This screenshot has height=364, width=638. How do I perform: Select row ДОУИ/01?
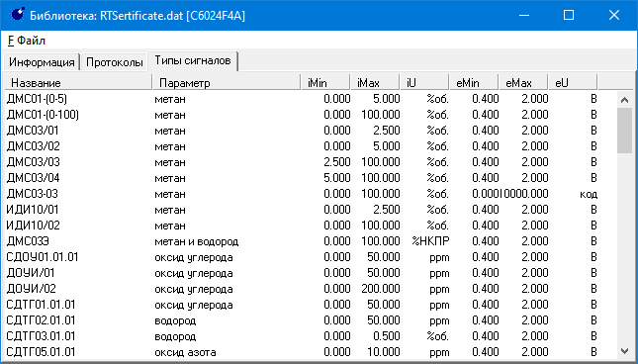(x=302, y=273)
